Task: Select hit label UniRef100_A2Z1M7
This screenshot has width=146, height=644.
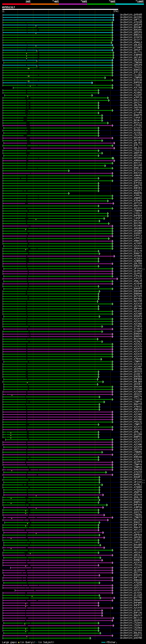Action: [131, 95]
